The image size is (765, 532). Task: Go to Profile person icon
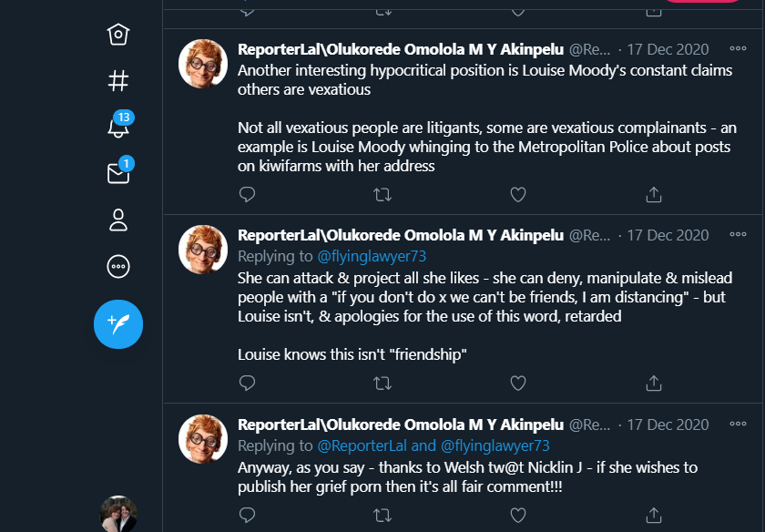pos(118,220)
